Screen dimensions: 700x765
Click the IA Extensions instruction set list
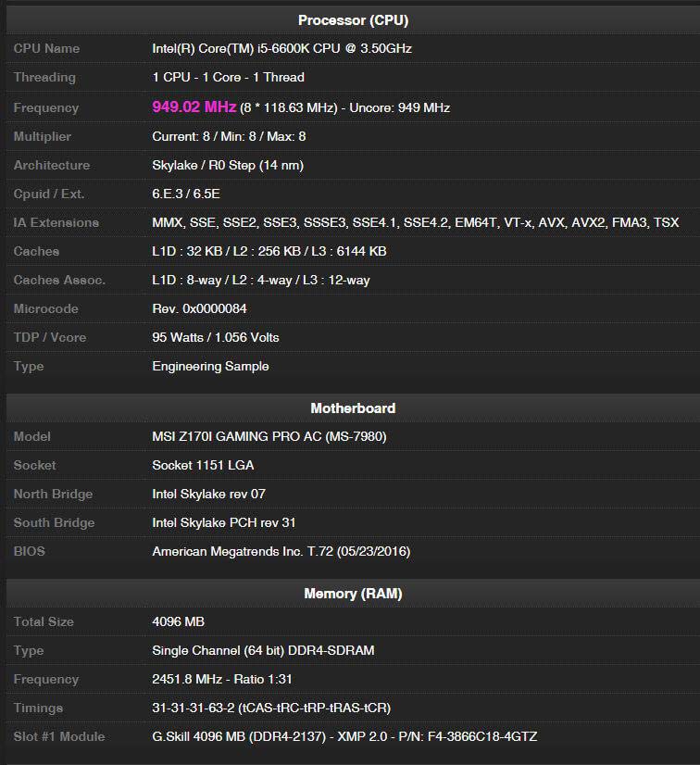(415, 222)
